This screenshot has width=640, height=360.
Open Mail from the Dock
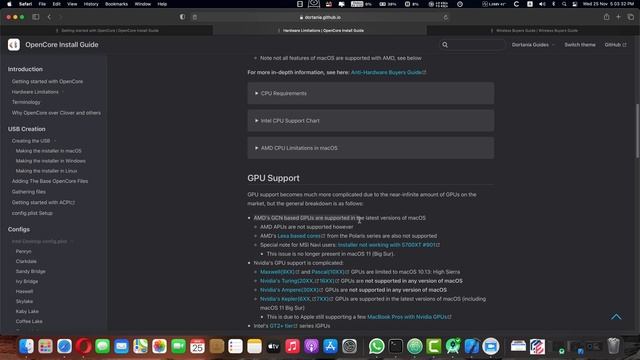coord(121,347)
